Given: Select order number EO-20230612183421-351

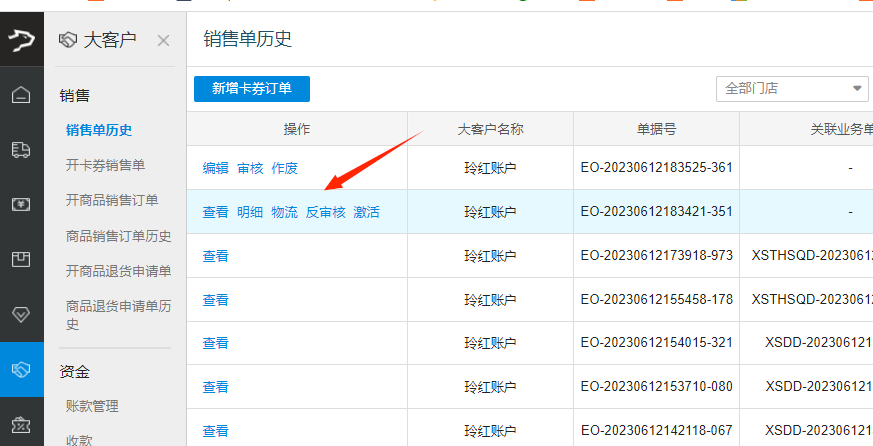Looking at the screenshot, I should coord(656,212).
